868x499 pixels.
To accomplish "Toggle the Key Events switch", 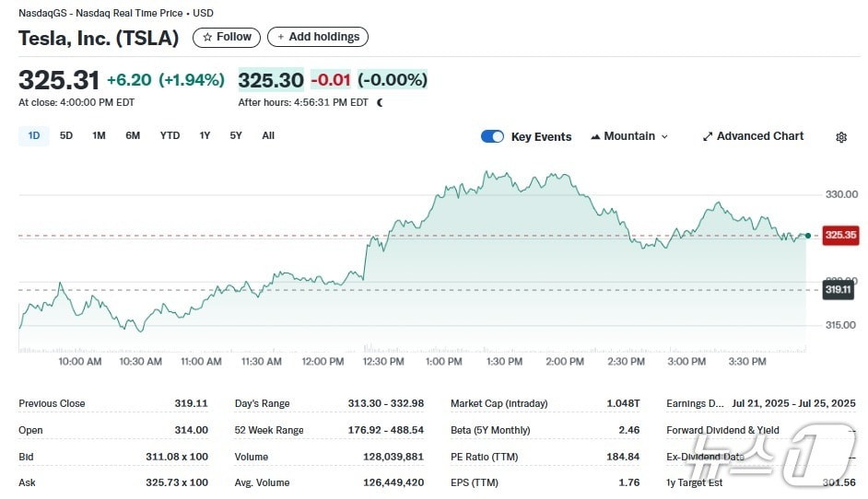I will (x=492, y=136).
